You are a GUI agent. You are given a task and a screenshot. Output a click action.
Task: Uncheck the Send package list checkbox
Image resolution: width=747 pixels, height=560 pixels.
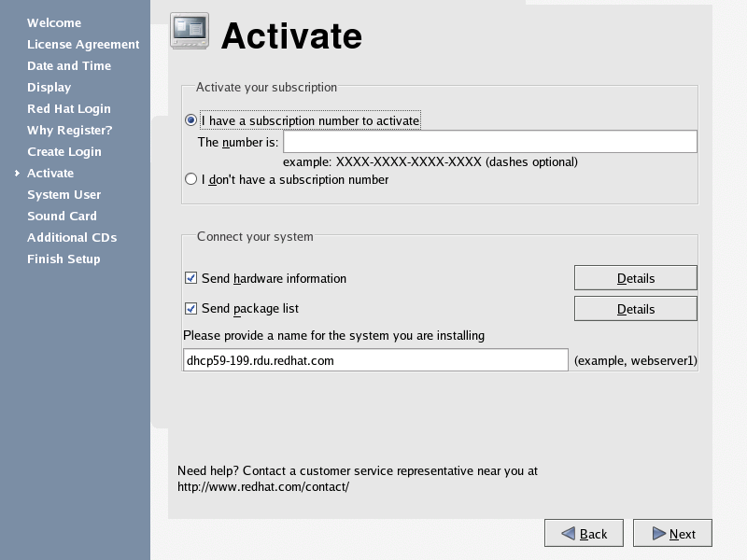pos(191,308)
